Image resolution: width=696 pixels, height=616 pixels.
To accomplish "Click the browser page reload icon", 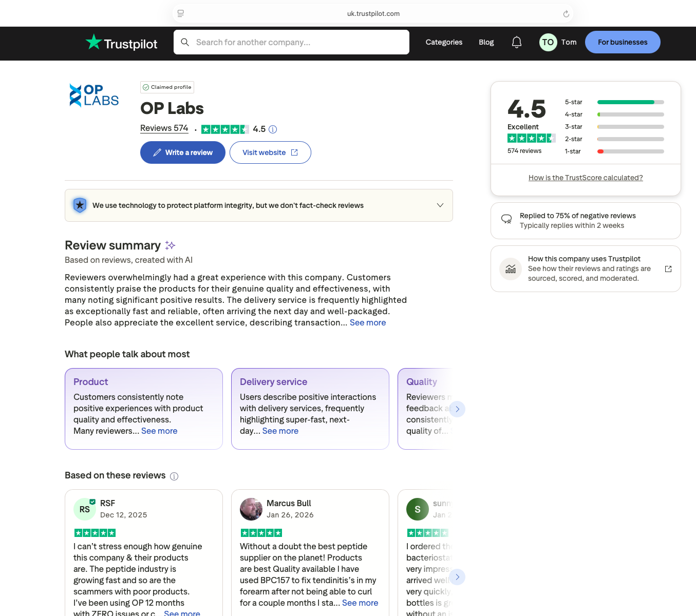I will tap(566, 14).
